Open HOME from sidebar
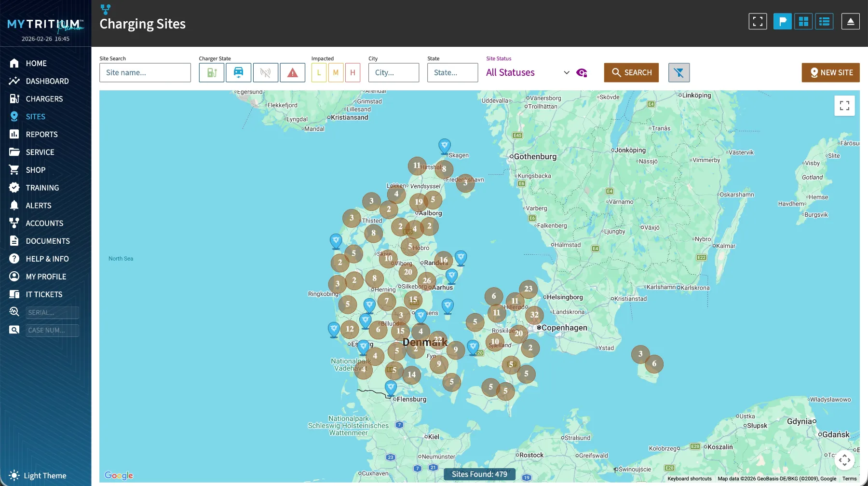Screen dimensions: 868x486 (x=36, y=63)
